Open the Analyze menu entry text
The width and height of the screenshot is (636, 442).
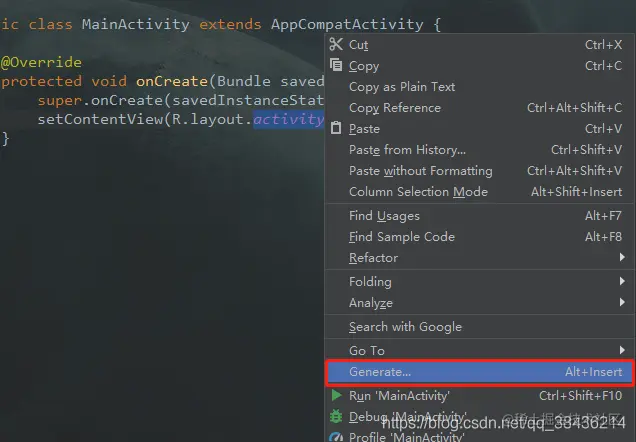tap(371, 303)
